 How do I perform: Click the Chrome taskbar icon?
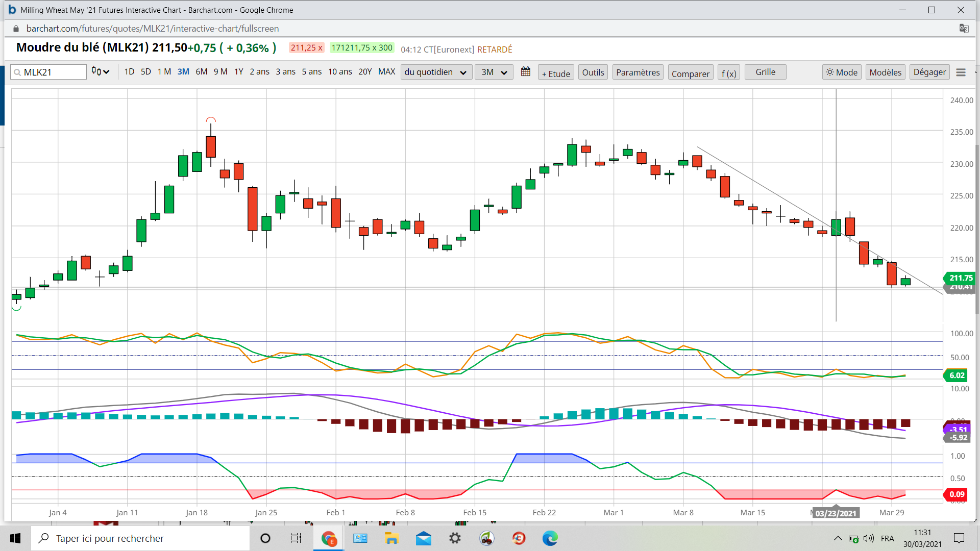click(328, 538)
